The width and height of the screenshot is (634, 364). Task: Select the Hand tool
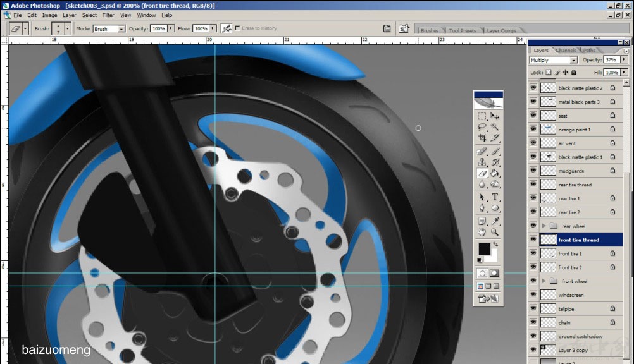click(x=482, y=233)
